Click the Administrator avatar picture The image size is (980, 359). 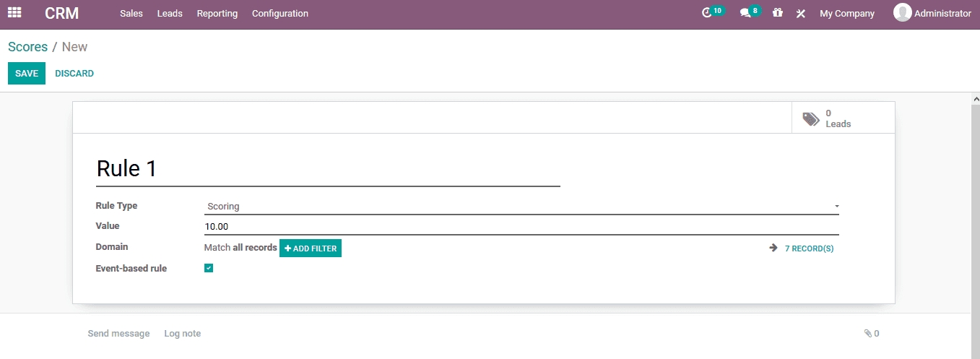tap(902, 13)
